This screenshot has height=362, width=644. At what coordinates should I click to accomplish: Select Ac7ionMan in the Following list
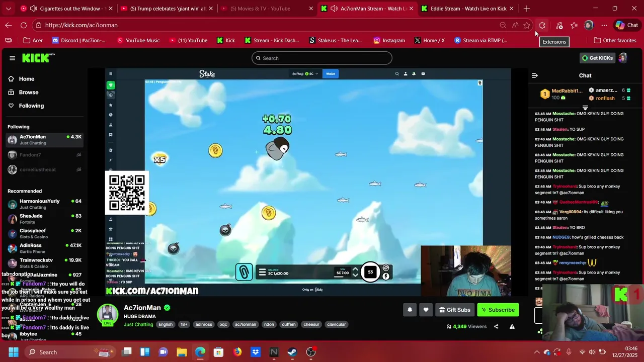(x=44, y=140)
